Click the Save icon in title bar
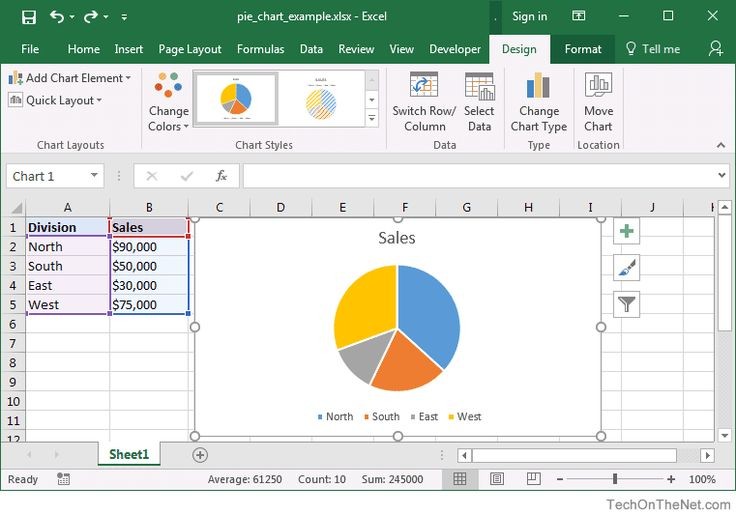Viewport: 736px width, 515px height. (x=28, y=17)
